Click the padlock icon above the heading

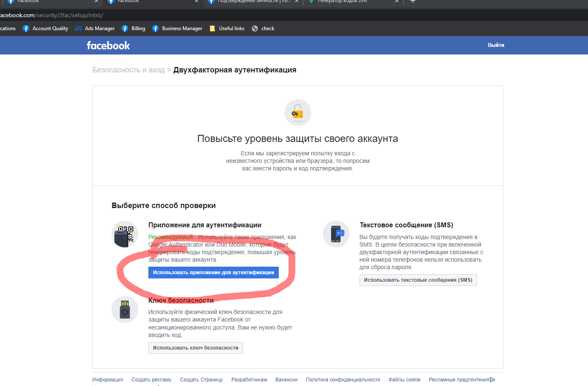[298, 113]
